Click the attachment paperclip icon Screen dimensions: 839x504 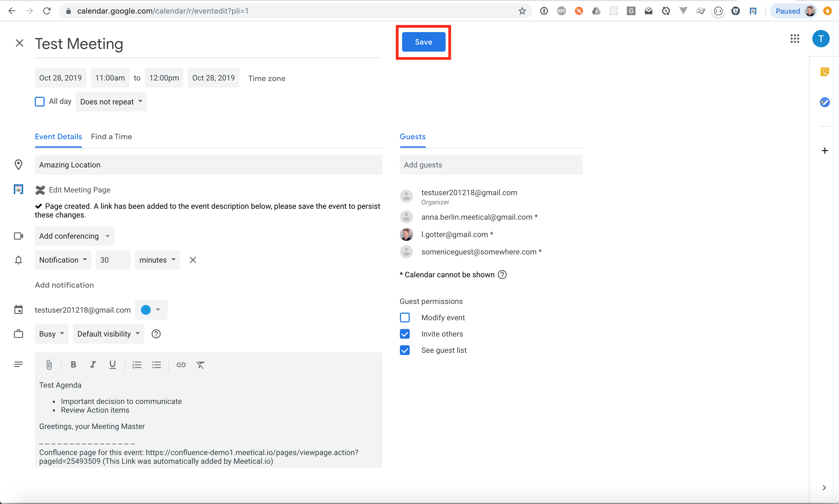49,365
